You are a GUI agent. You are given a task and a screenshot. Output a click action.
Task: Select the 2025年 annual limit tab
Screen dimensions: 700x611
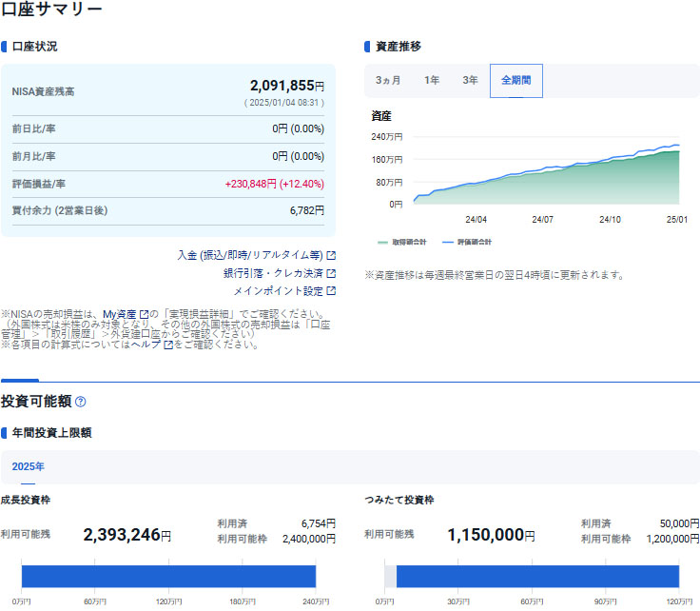(x=29, y=467)
